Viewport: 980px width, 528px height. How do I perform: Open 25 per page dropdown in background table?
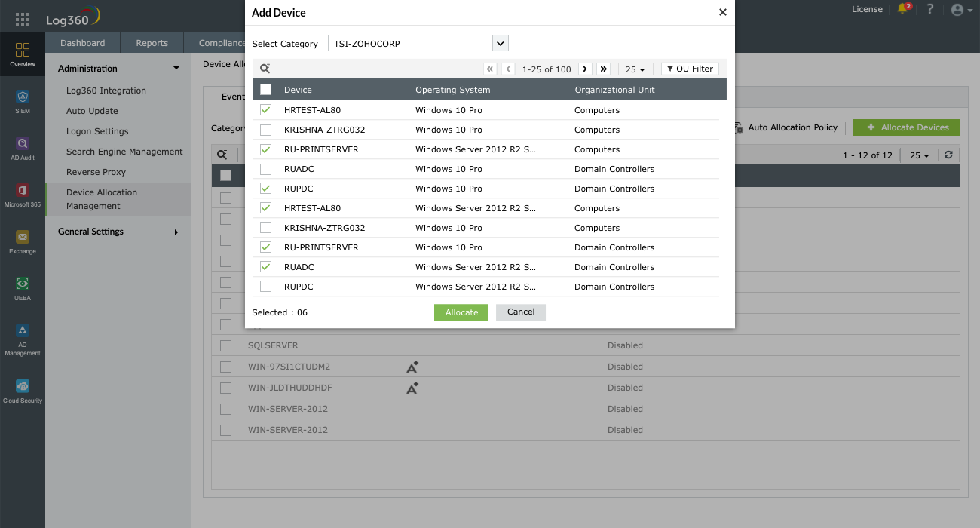(x=920, y=155)
